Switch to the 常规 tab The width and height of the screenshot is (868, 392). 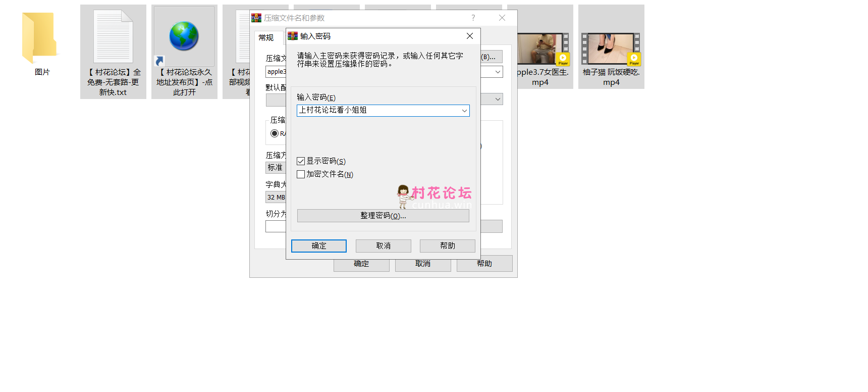(x=266, y=37)
